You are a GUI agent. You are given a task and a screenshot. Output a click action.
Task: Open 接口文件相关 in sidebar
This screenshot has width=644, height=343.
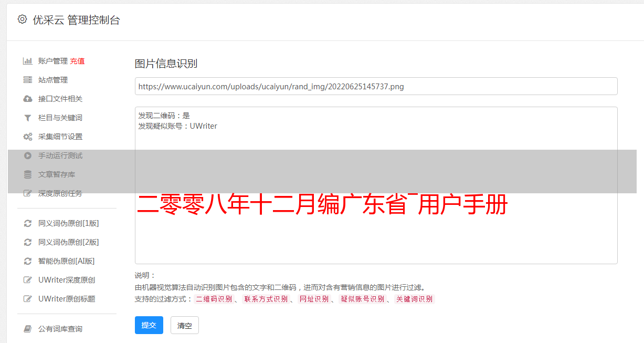60,99
